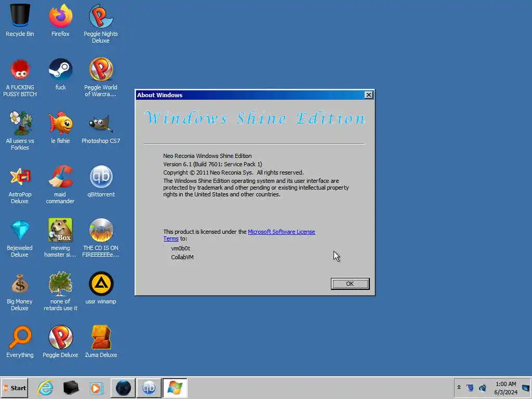Viewport: 532px width, 399px height.
Task: Show hidden system tray icons
Action: pos(459,387)
